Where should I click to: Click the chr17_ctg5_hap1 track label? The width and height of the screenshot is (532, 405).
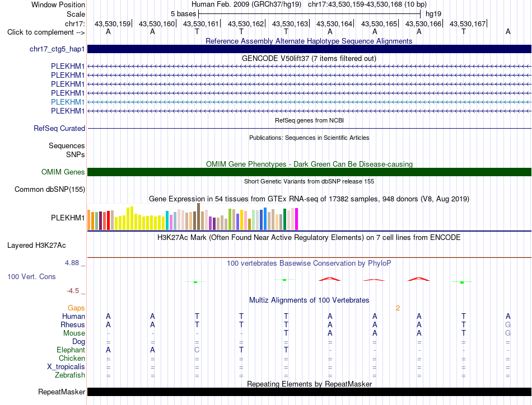coord(57,49)
